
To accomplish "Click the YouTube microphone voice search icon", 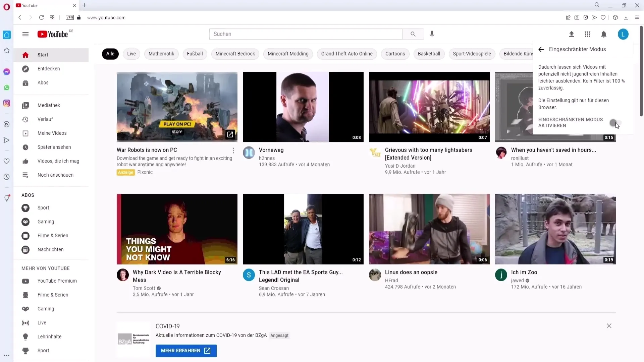I will pyautogui.click(x=432, y=34).
